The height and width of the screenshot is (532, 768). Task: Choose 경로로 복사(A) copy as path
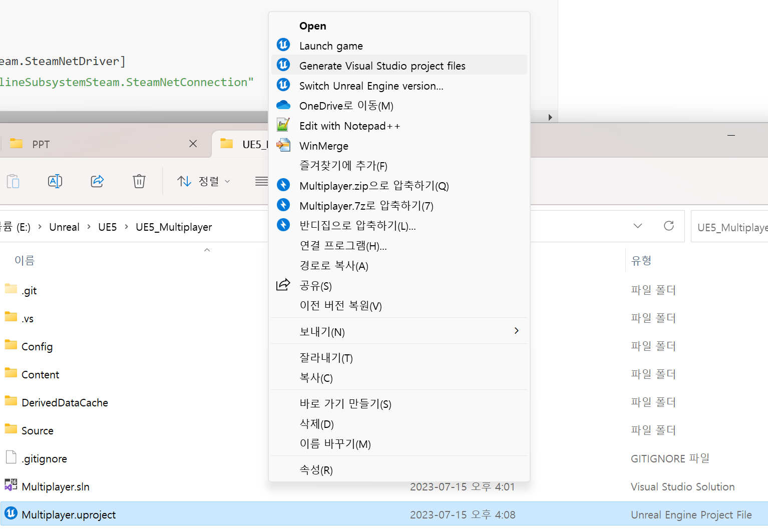(x=399, y=266)
